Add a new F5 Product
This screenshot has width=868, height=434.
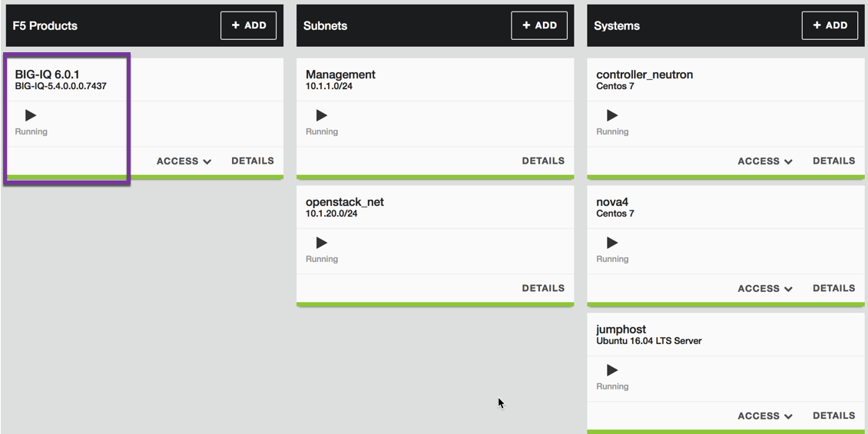[x=249, y=25]
